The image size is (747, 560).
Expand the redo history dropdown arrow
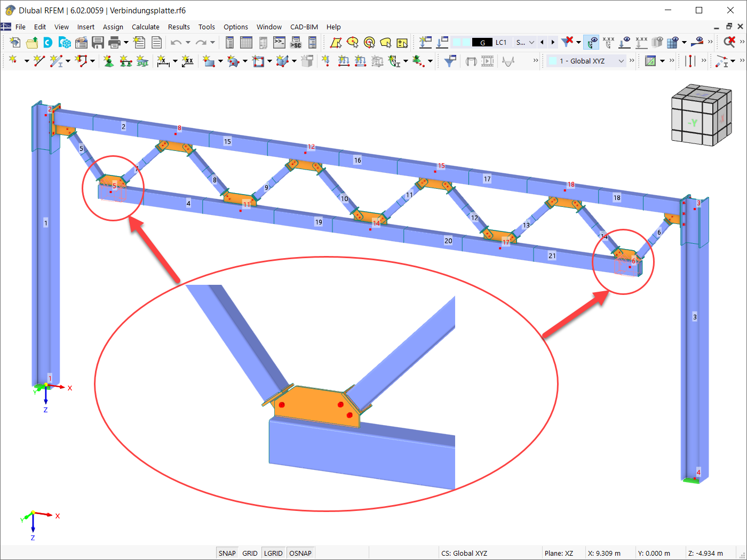click(x=212, y=42)
